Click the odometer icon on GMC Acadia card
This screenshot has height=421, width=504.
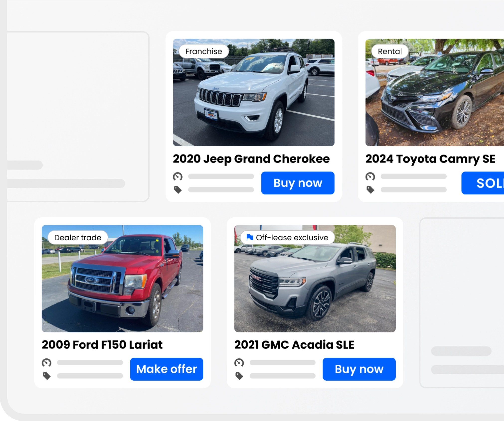pyautogui.click(x=239, y=363)
